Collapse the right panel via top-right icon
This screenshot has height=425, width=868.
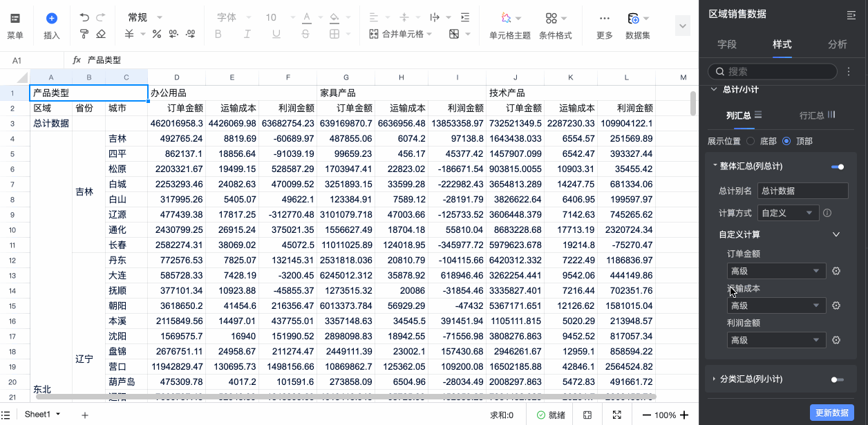point(851,15)
